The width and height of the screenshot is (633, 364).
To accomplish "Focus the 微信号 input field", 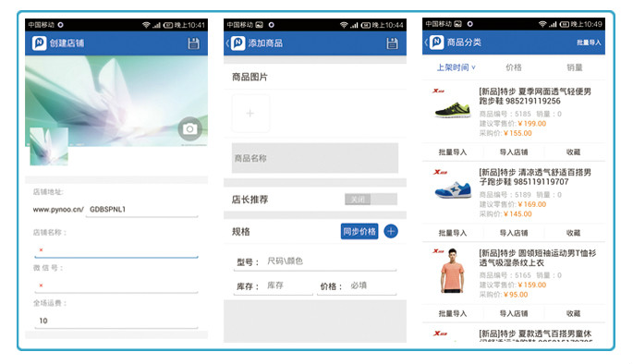I will (116, 285).
